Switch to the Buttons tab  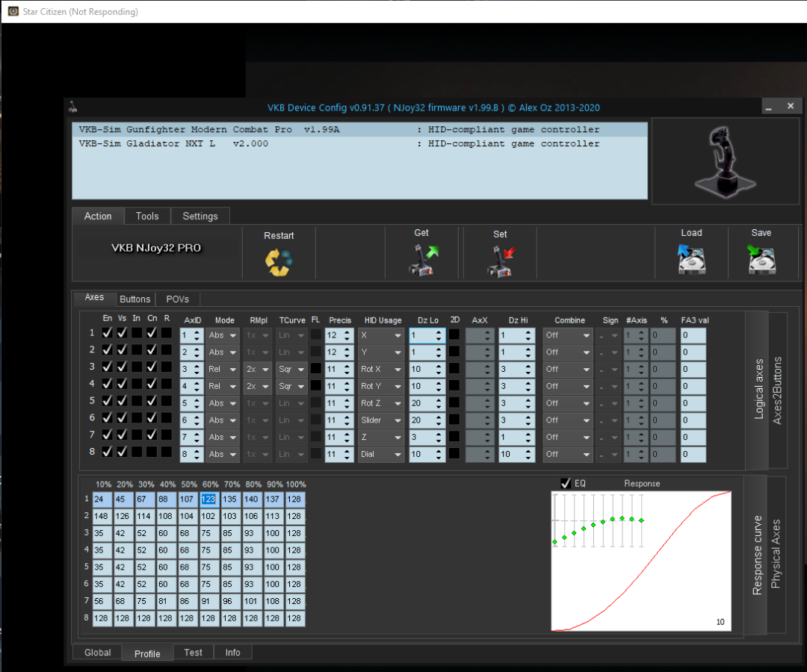tap(135, 299)
